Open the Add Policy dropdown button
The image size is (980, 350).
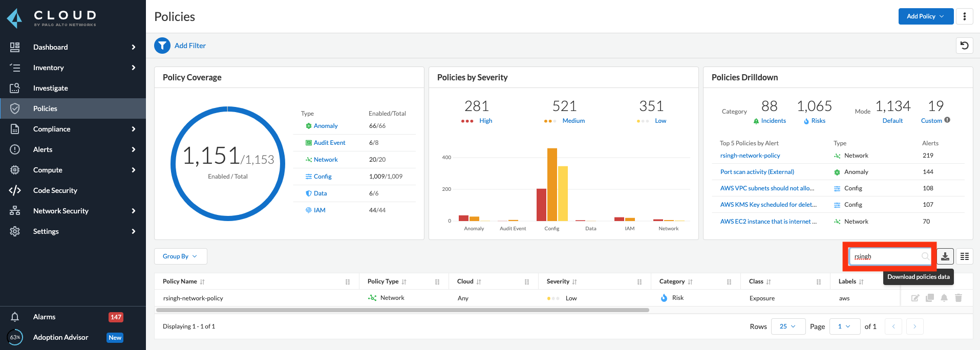[x=925, y=16]
